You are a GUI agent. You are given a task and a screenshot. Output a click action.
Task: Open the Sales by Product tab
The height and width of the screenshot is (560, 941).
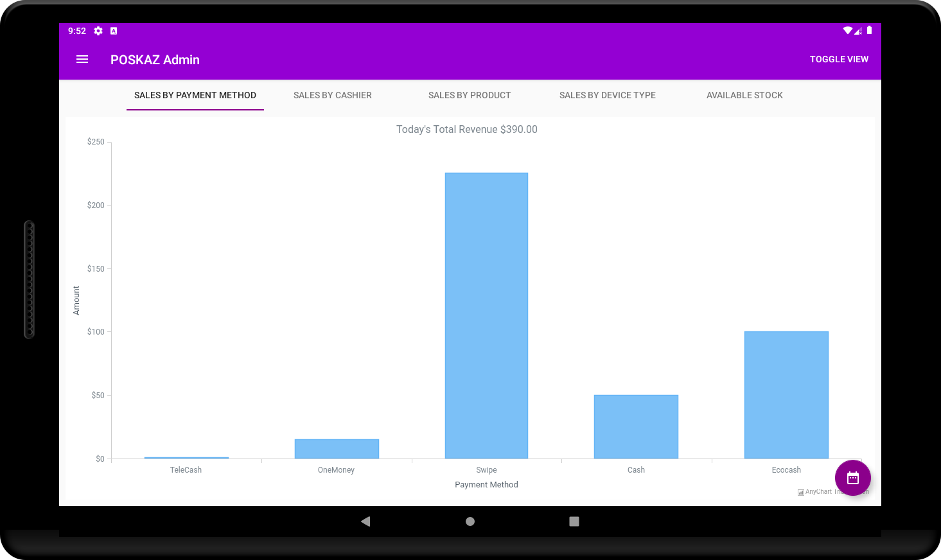pos(470,95)
